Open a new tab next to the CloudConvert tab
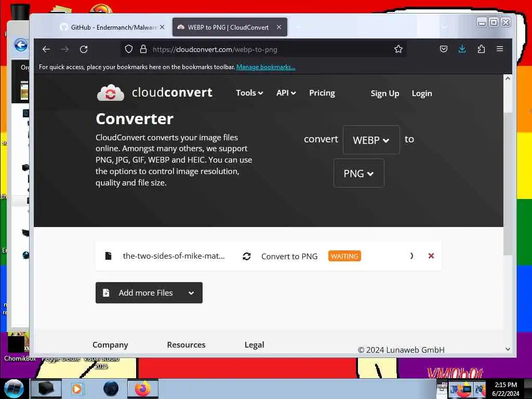Viewport: 532px width, 399px height. coord(298,27)
